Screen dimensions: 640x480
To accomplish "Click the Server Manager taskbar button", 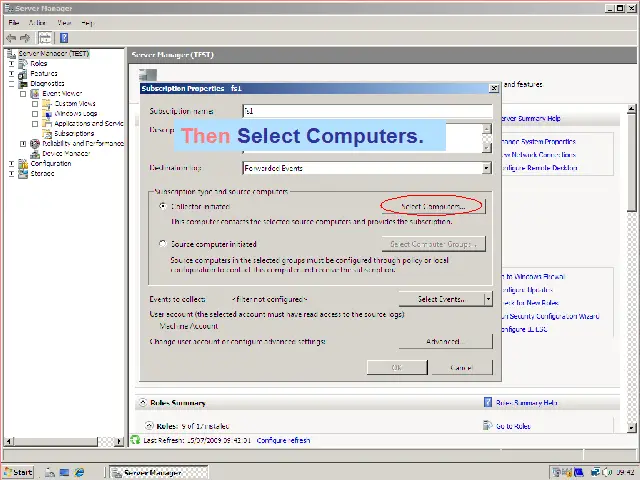I will point(159,473).
